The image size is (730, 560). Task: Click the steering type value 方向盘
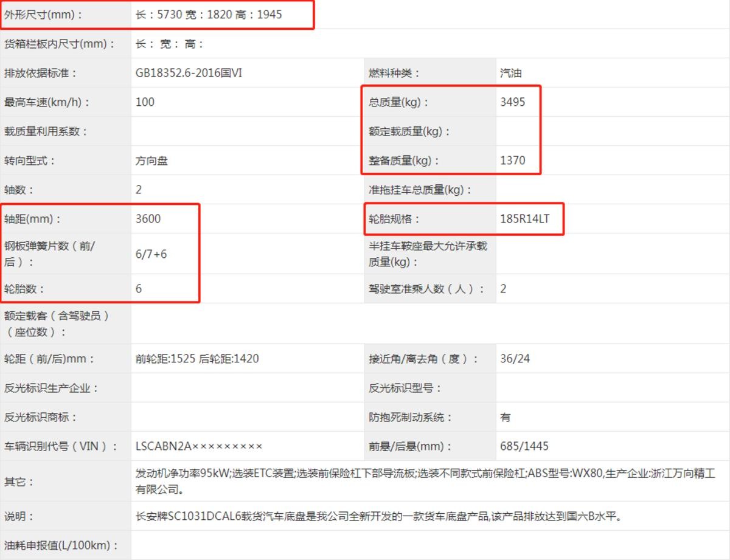[151, 161]
